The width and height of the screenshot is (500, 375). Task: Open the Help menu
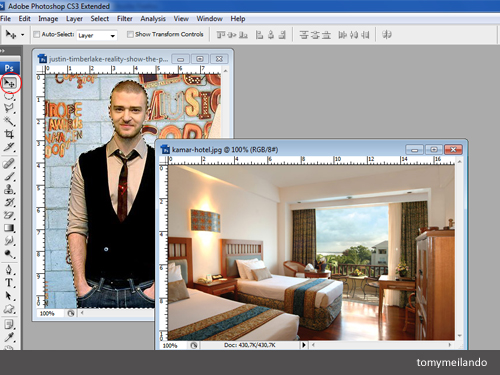(238, 19)
